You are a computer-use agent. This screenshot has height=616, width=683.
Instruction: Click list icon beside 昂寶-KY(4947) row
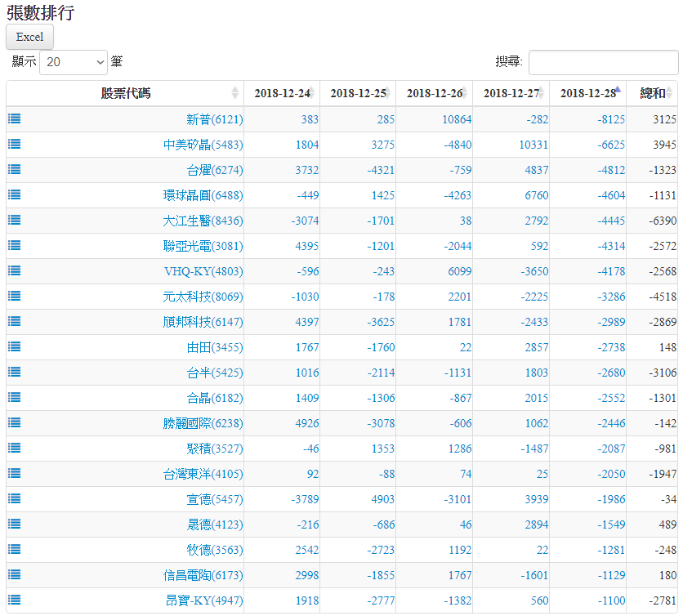15,600
